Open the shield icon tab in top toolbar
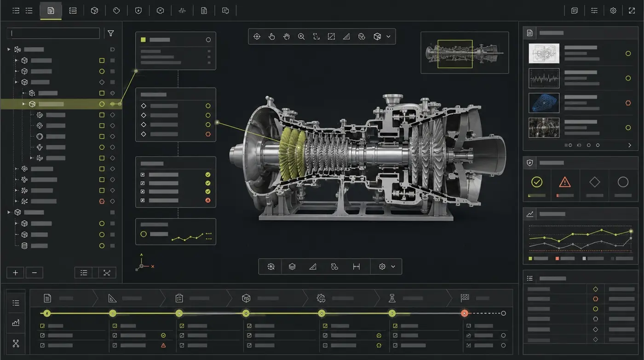 click(x=138, y=11)
